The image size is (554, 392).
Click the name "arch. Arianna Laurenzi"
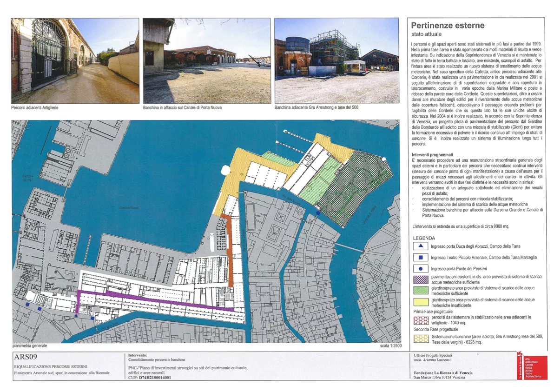(x=433, y=360)
